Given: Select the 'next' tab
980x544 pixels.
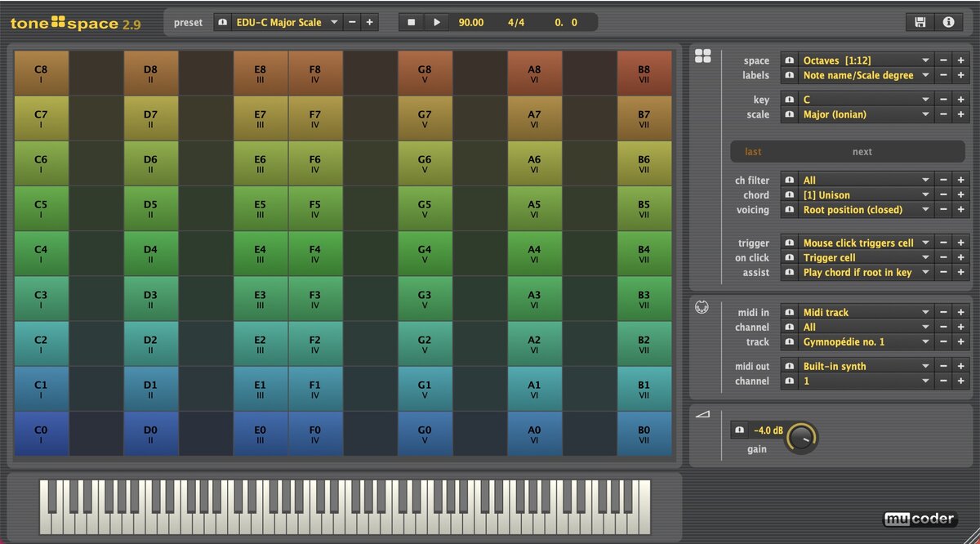Looking at the screenshot, I should point(862,152).
